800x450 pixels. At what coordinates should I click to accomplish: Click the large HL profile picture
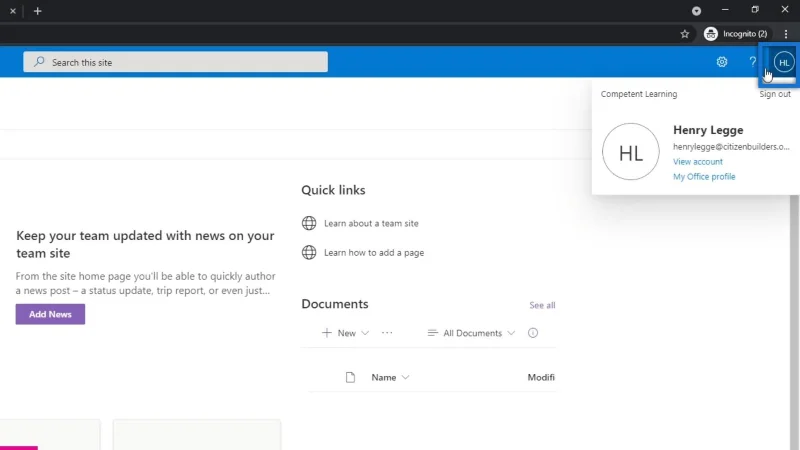point(631,152)
